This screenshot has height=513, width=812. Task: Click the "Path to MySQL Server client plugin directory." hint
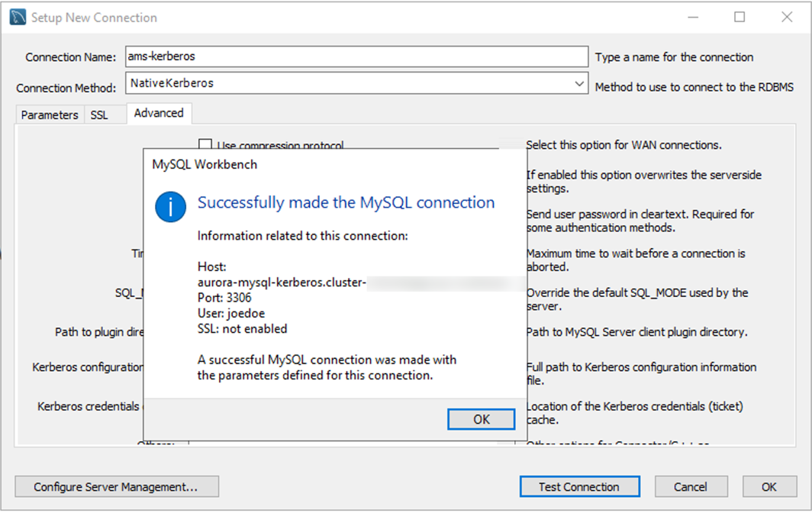[636, 332]
